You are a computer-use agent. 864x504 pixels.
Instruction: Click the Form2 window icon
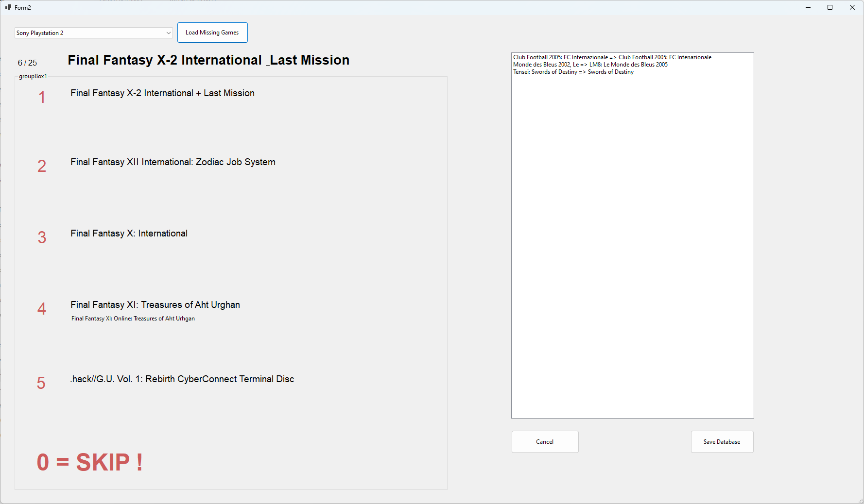coord(8,7)
